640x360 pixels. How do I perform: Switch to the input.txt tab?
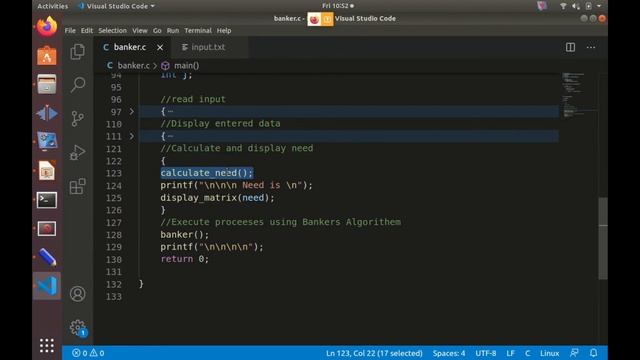(209, 47)
